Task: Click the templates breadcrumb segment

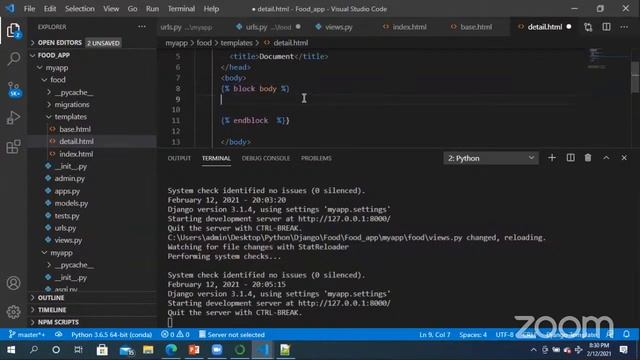Action: point(236,43)
